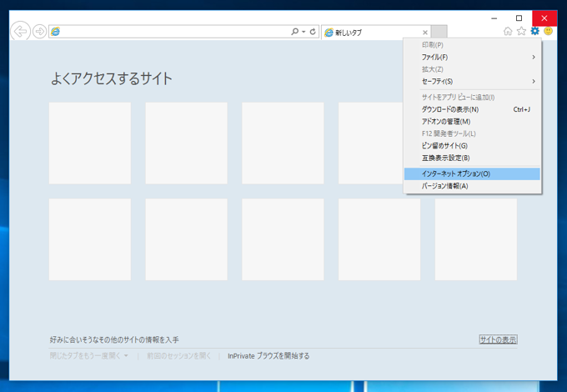
Task: Open a new tab with the blank tab button
Action: click(x=439, y=32)
